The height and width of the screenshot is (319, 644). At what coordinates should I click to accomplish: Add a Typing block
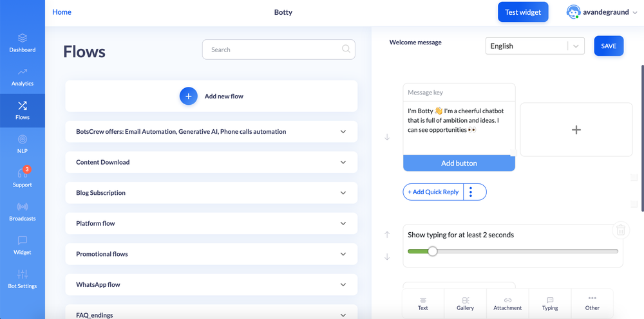tap(550, 304)
